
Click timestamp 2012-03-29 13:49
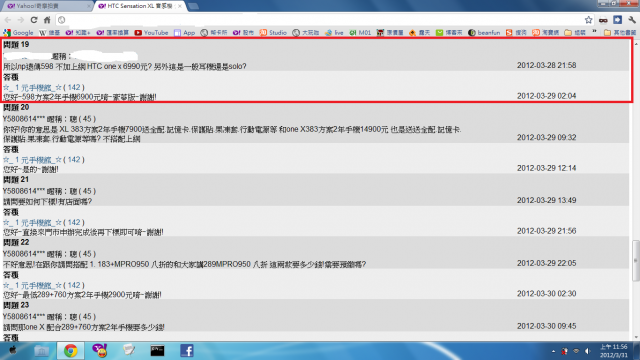[x=547, y=200]
